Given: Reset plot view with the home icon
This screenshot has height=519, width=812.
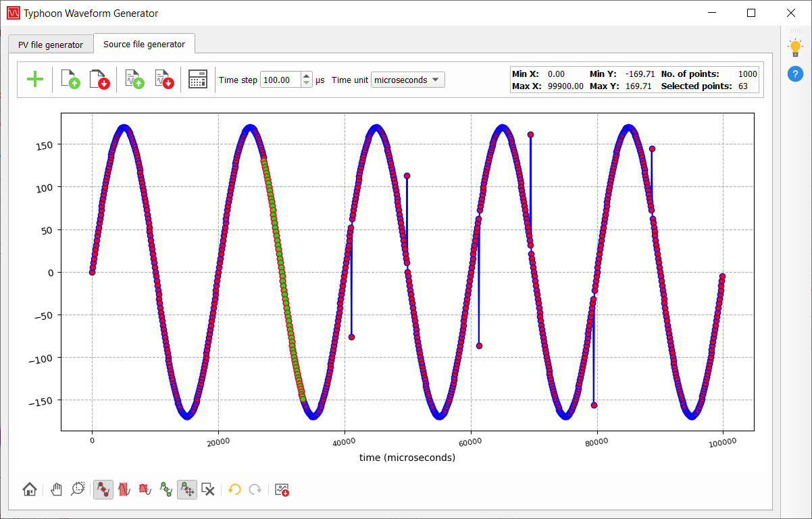Looking at the screenshot, I should point(30,490).
